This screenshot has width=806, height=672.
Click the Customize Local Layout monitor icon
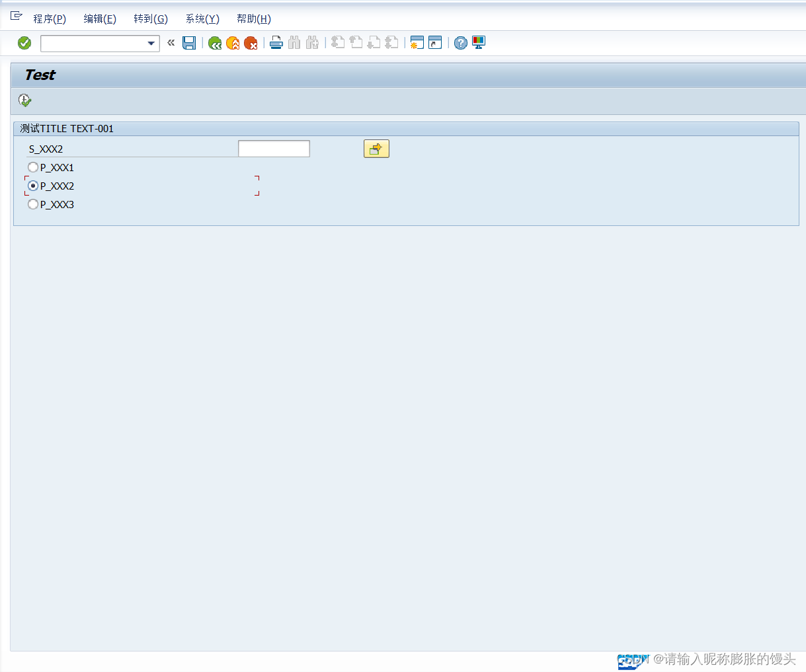point(479,43)
